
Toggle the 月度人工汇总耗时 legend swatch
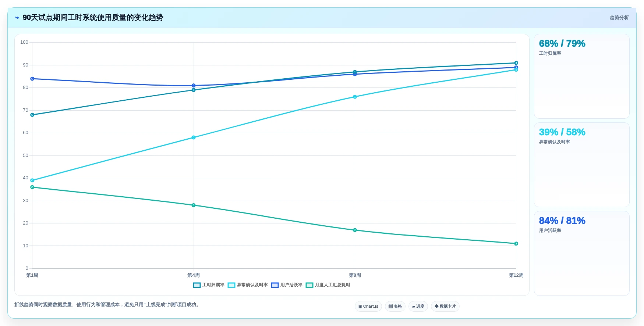pos(309,285)
